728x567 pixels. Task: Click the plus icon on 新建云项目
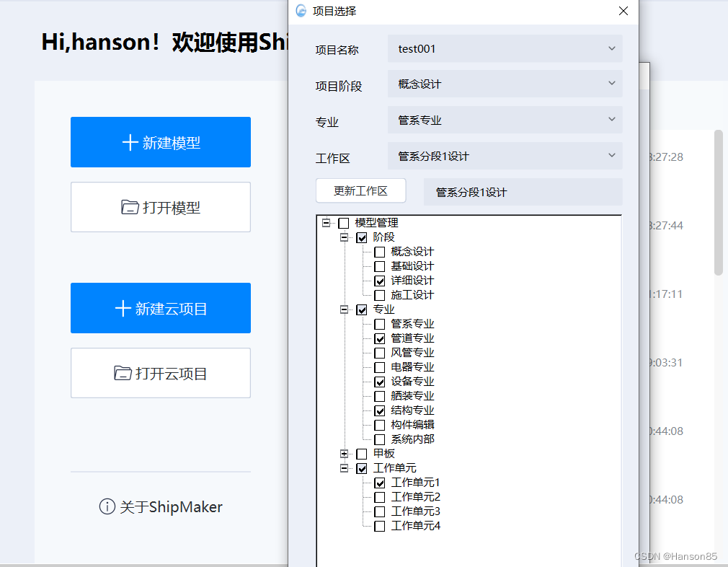[x=123, y=309]
